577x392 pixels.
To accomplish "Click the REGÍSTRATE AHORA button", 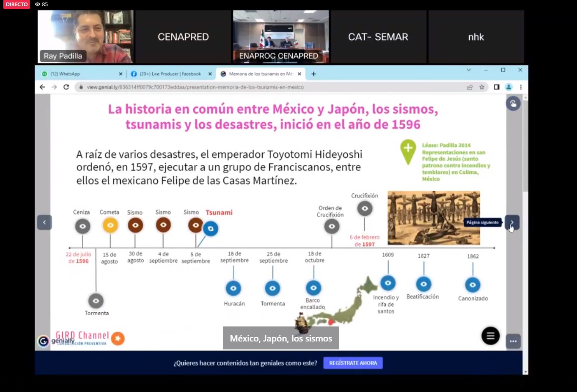I will [x=353, y=363].
